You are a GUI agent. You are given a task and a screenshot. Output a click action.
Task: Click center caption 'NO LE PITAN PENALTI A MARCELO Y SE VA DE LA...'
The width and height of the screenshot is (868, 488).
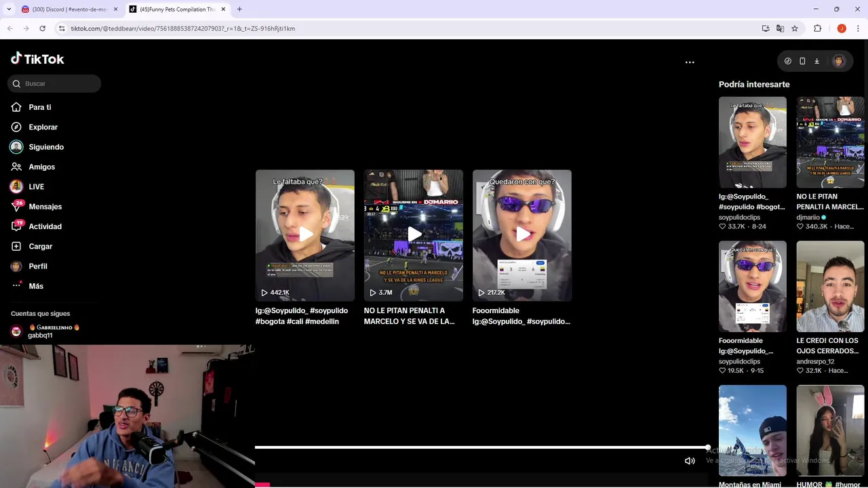pos(409,316)
